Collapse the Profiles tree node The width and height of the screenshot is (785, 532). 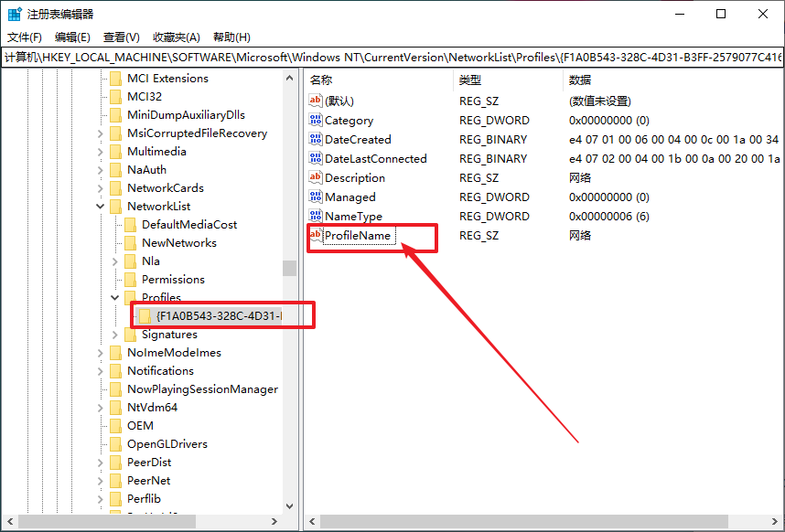click(115, 298)
